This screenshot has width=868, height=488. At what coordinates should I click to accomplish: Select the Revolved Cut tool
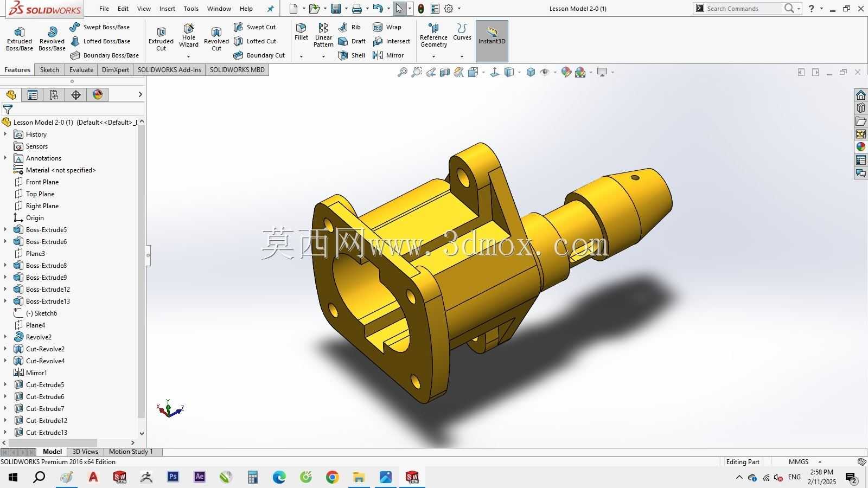[x=216, y=39]
